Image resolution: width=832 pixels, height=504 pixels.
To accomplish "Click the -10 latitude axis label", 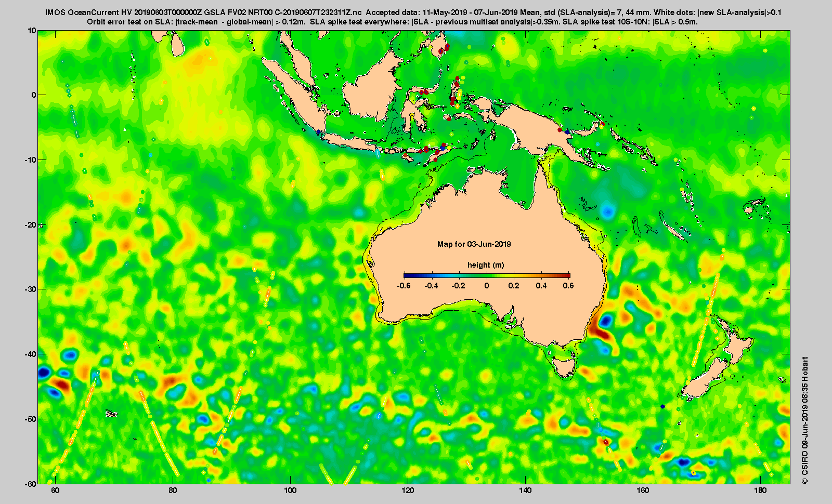I will [31, 160].
